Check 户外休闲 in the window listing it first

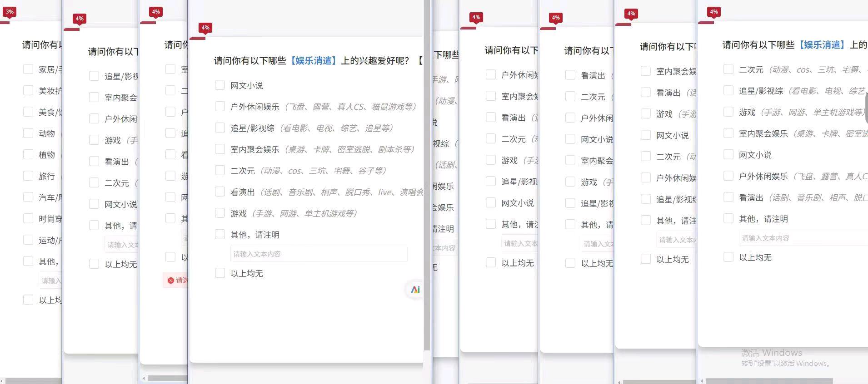[x=491, y=74]
